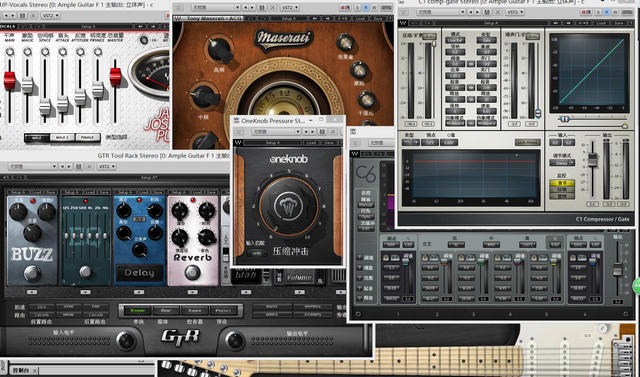Select the MALE voice type button

[37, 138]
